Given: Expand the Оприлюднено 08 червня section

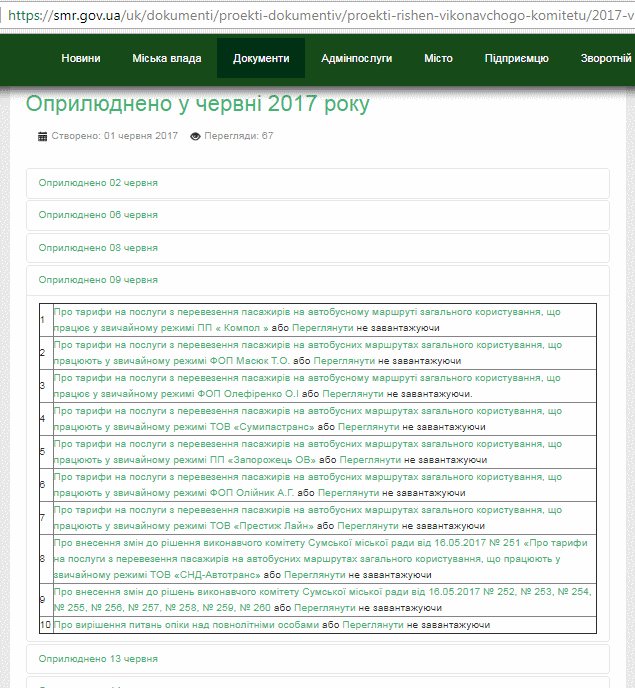Looking at the screenshot, I should (x=318, y=248).
